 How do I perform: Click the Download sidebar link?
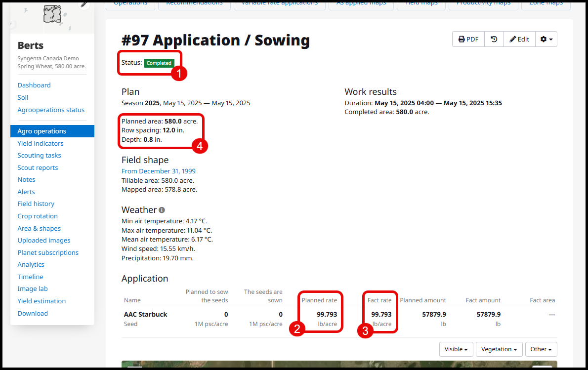click(33, 313)
